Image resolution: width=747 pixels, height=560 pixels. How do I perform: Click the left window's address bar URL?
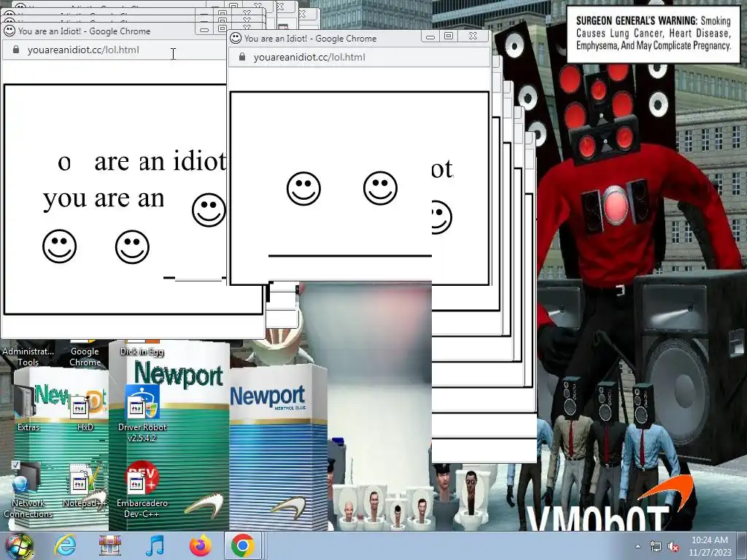tap(83, 50)
